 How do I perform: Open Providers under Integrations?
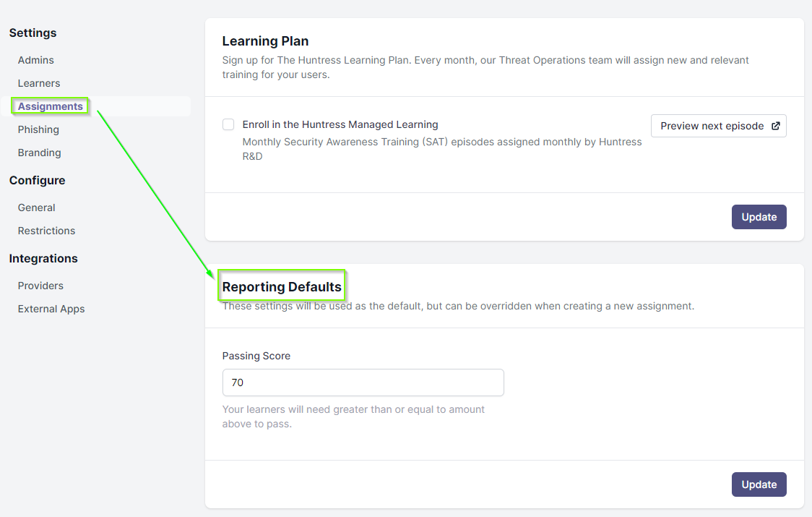pyautogui.click(x=40, y=286)
